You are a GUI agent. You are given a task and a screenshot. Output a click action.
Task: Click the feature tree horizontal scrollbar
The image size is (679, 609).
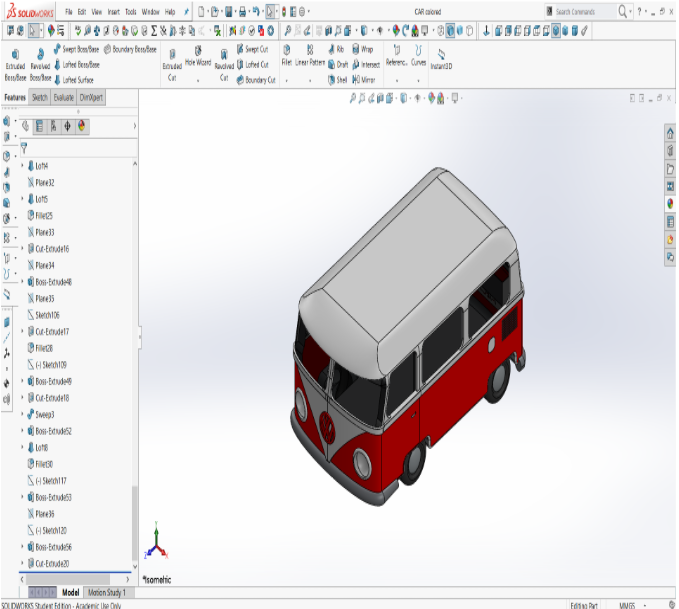(x=68, y=579)
